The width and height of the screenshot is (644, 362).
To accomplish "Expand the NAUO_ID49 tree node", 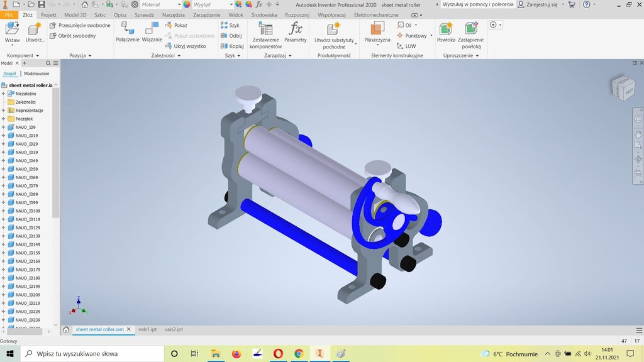I will point(3,161).
